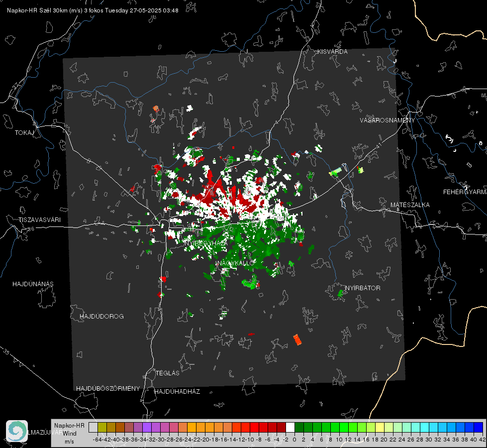Click the radar title text with date 27-05-2025

coord(93,10)
